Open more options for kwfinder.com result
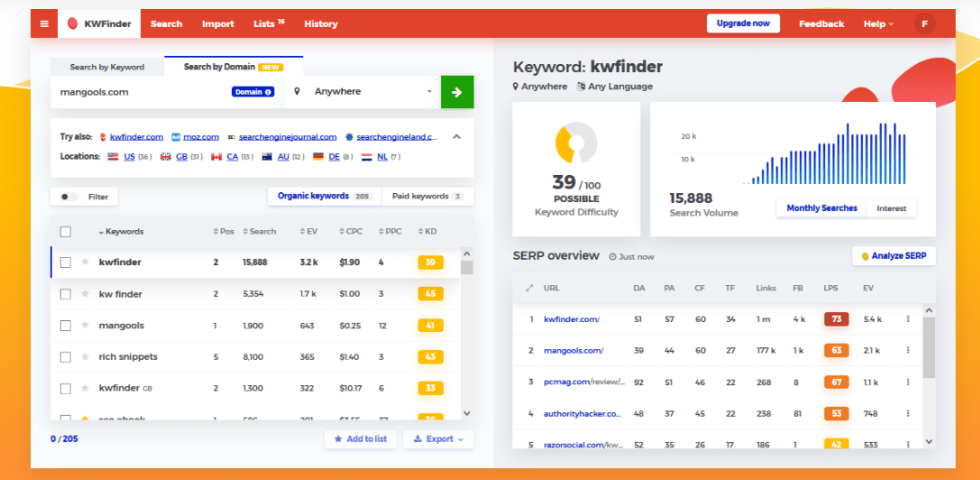Screen dimensions: 980x480 click(908, 319)
